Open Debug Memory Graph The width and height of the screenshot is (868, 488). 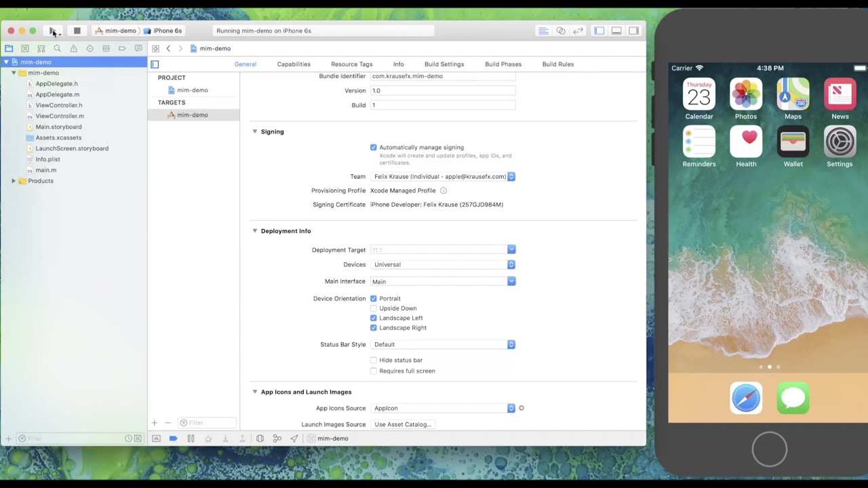277,439
